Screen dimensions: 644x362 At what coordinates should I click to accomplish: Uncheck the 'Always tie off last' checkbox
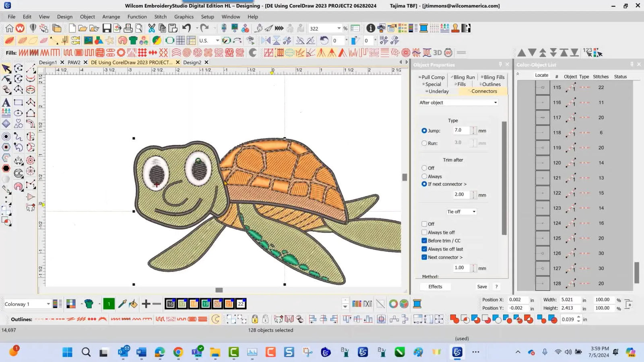point(424,249)
